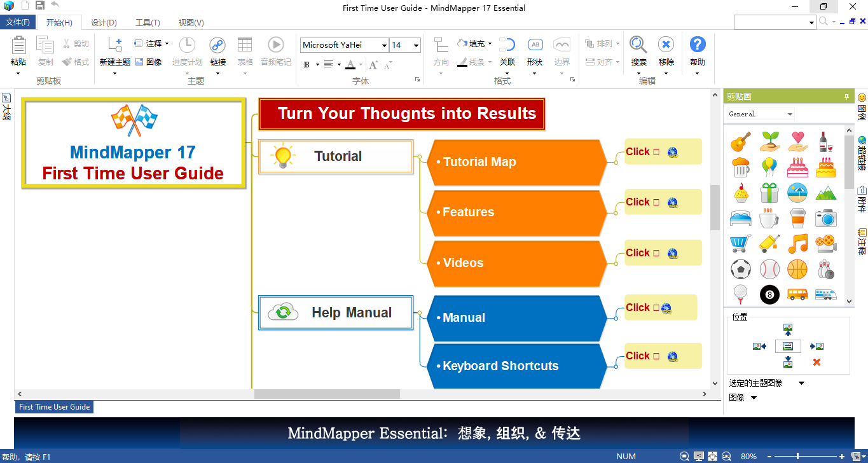Viewport: 868px width, 463px height.
Task: Click the horizontal scrollbar thumb under canvas
Action: point(327,394)
